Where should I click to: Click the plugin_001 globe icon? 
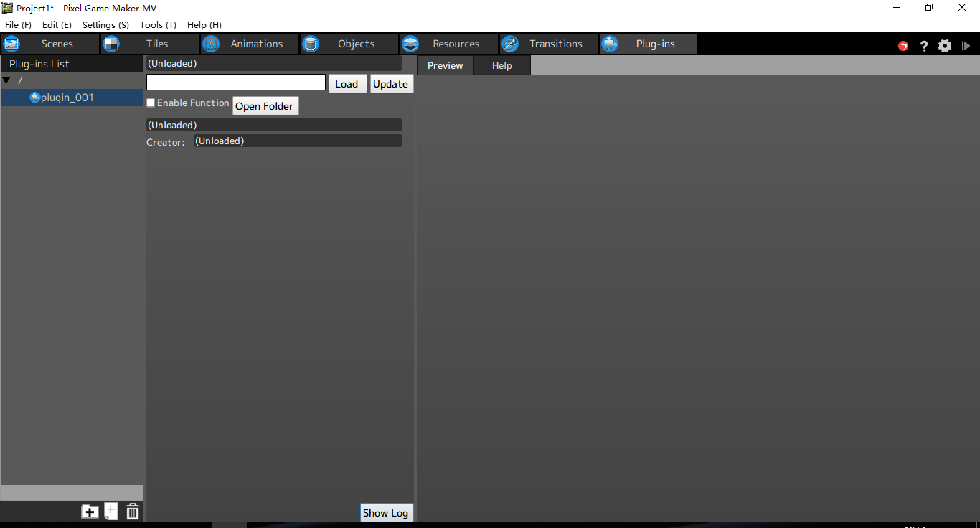coord(34,98)
